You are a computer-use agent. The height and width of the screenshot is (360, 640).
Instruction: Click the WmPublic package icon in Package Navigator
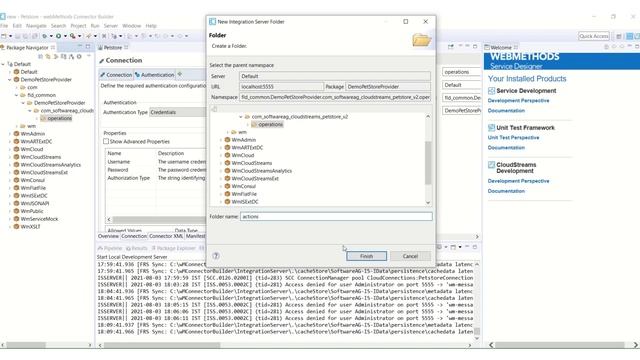pyautogui.click(x=16, y=211)
